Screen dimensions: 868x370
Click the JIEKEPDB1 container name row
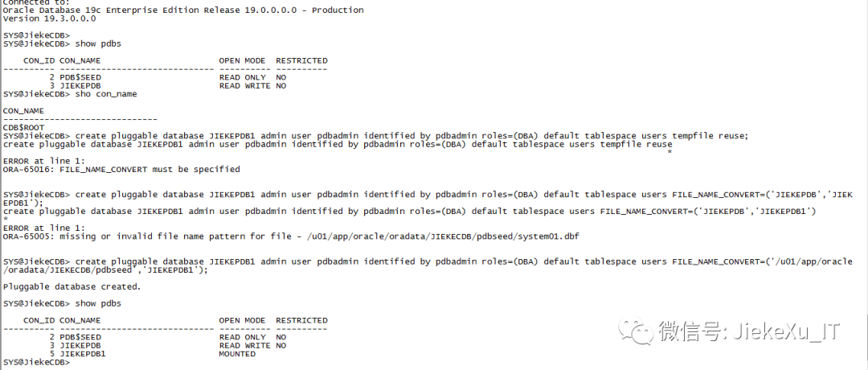click(83, 354)
